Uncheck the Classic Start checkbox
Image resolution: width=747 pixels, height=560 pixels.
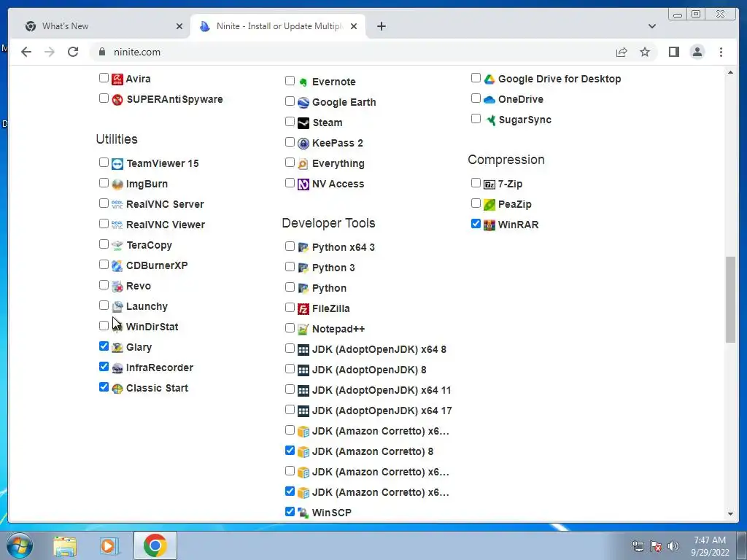[x=104, y=386]
